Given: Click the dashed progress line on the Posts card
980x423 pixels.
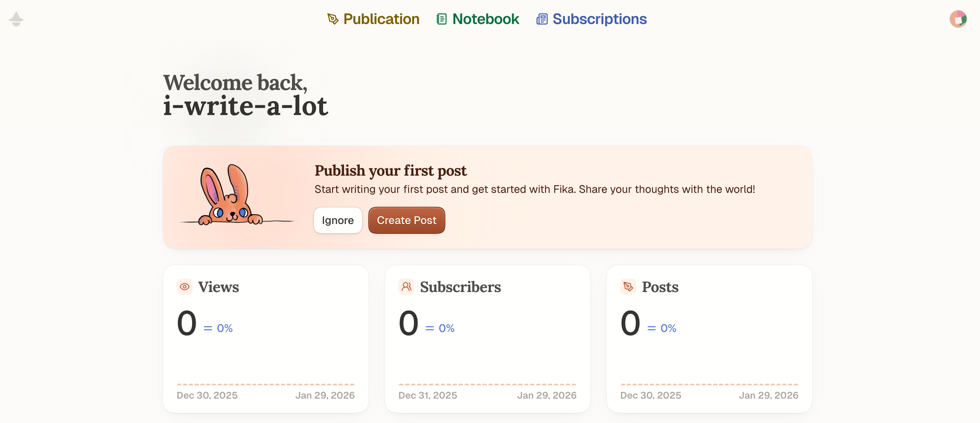Looking at the screenshot, I should [709, 384].
